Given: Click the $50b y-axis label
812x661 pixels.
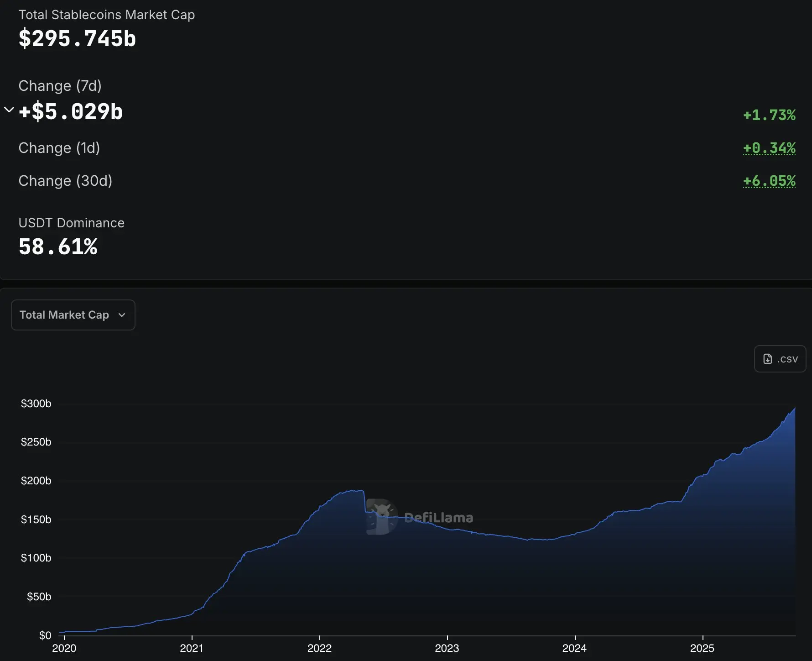Looking at the screenshot, I should pyautogui.click(x=39, y=597).
